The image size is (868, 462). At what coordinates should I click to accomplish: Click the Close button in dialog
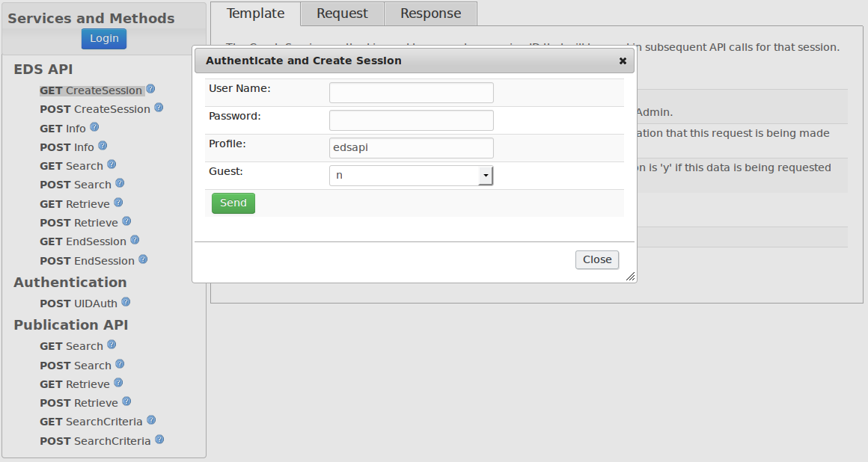pos(597,259)
